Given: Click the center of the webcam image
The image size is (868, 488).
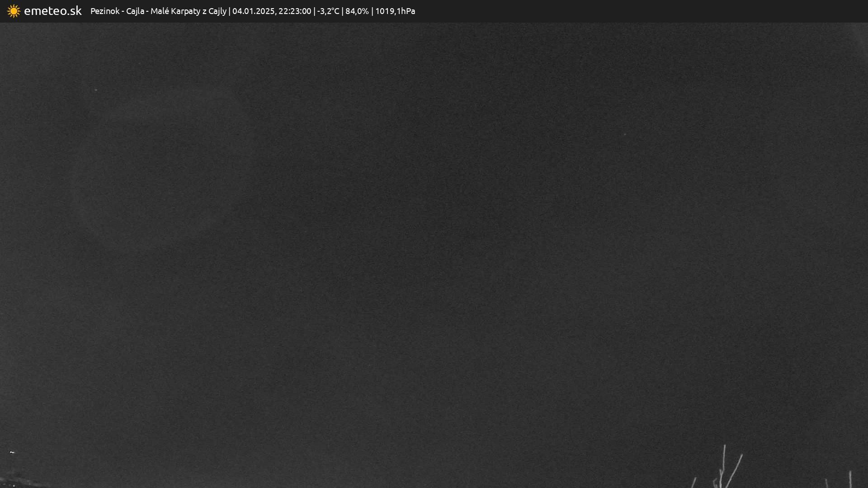Looking at the screenshot, I should pyautogui.click(x=434, y=255).
